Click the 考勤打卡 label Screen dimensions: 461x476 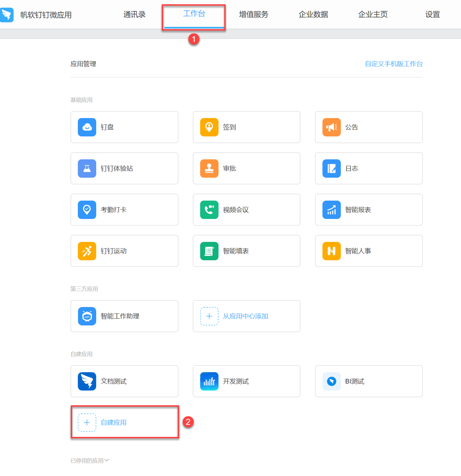point(114,210)
